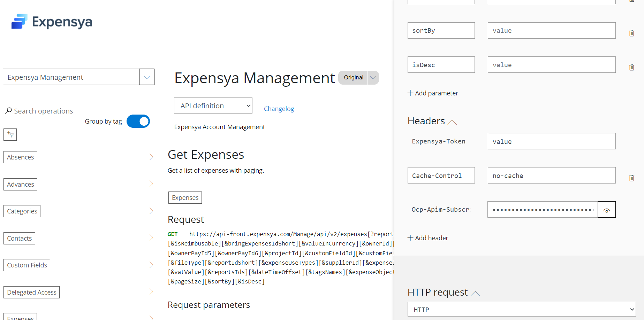Image resolution: width=644 pixels, height=320 pixels.
Task: Toggle the Group by tag switch
Action: [x=138, y=121]
